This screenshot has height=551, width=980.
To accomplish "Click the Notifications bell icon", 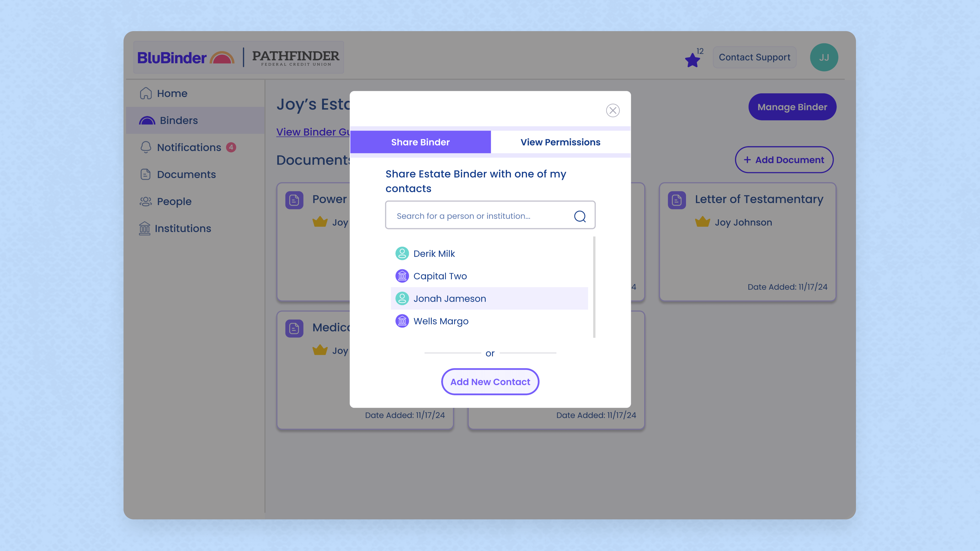I will pyautogui.click(x=146, y=147).
